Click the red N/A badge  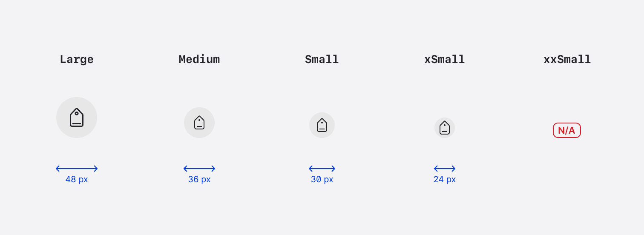(567, 130)
